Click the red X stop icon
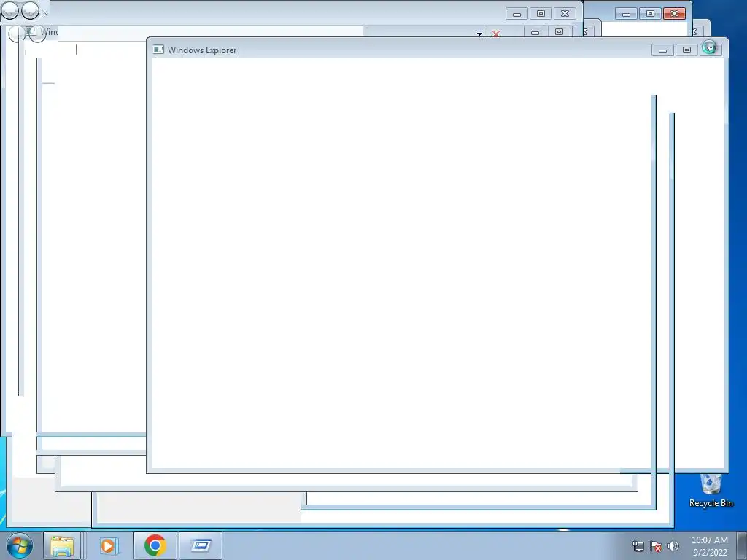The height and width of the screenshot is (560, 747). (496, 34)
